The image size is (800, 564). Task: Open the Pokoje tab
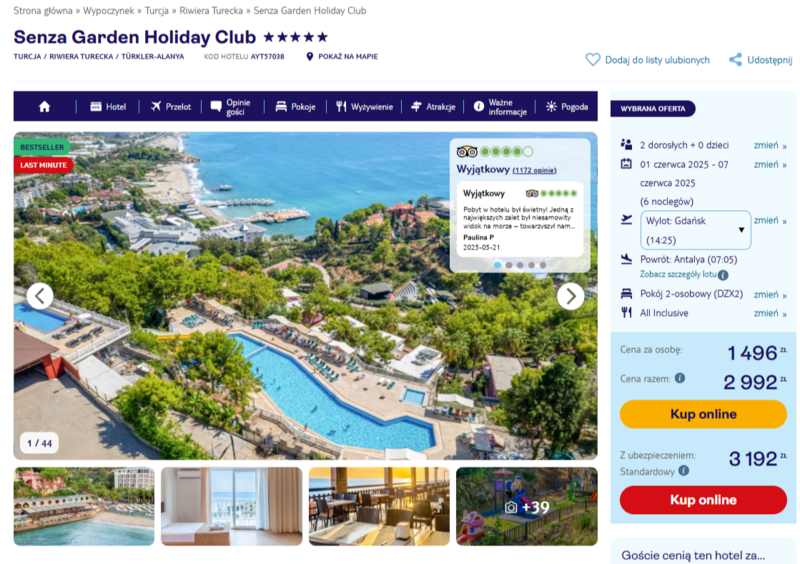pos(295,107)
